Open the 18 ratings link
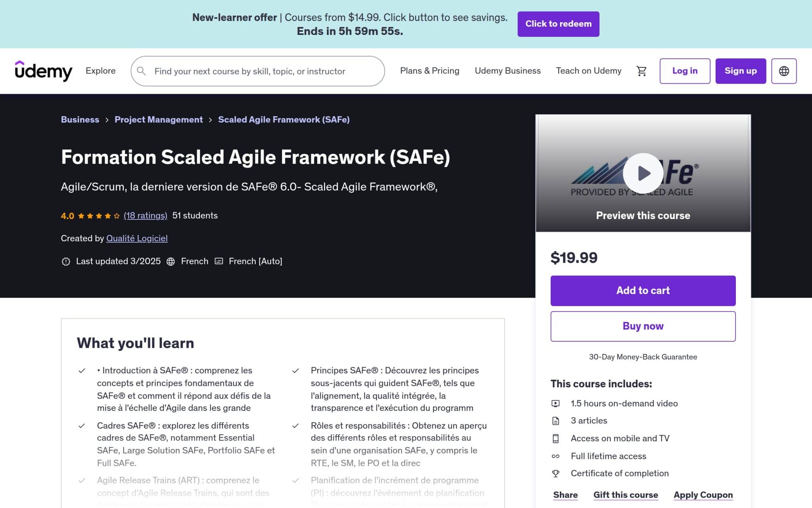 click(x=146, y=216)
